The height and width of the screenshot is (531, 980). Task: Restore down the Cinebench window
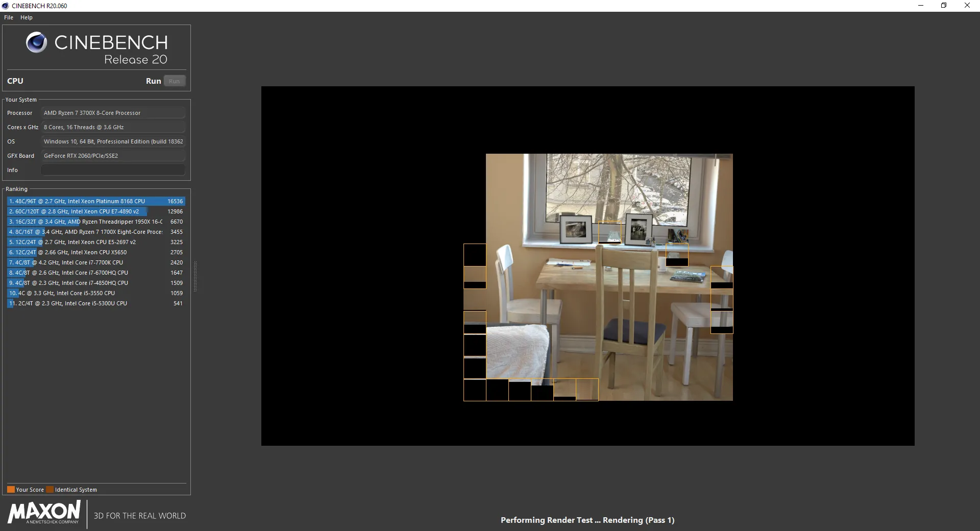tap(944, 6)
